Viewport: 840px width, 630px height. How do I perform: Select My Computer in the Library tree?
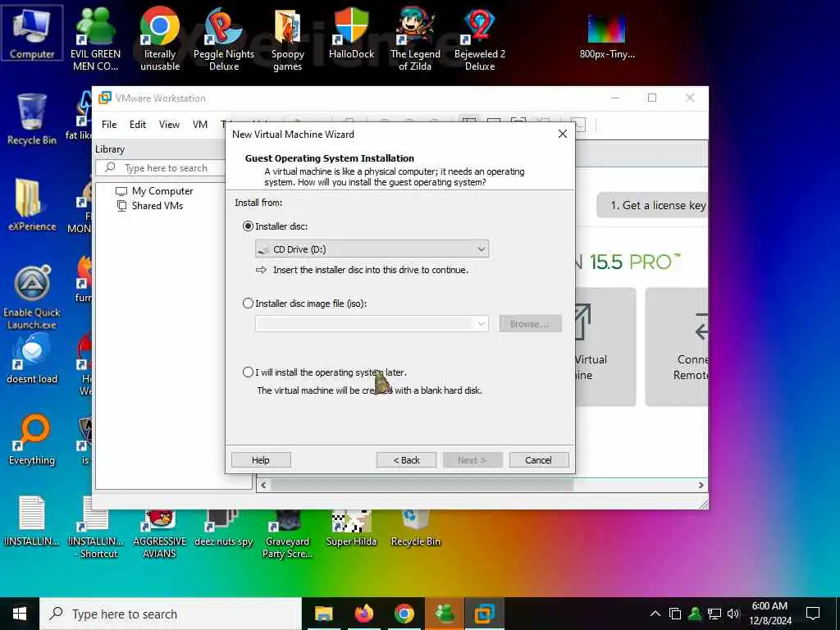(154, 190)
